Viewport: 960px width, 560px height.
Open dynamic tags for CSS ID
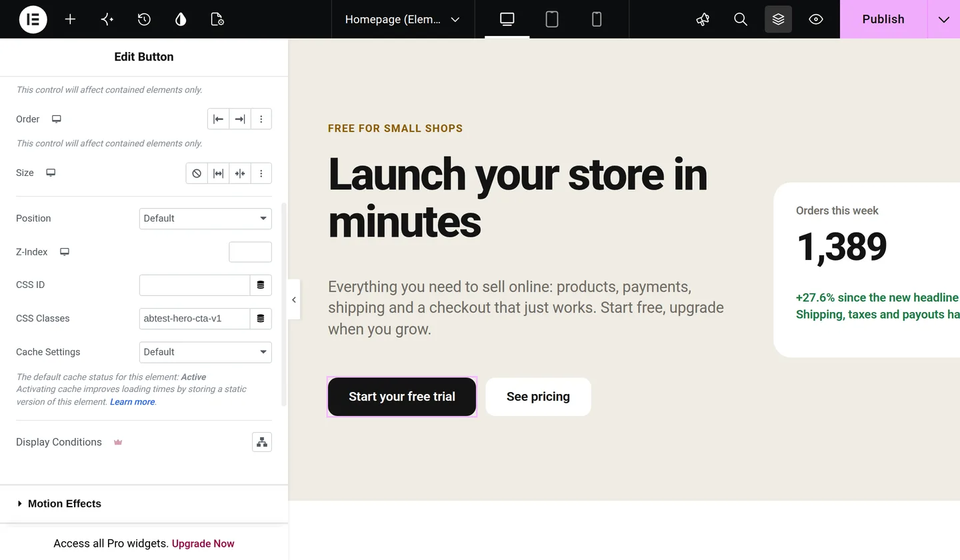pyautogui.click(x=261, y=285)
